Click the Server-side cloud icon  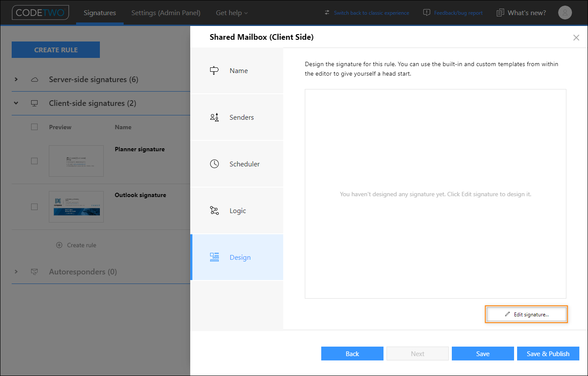point(35,80)
